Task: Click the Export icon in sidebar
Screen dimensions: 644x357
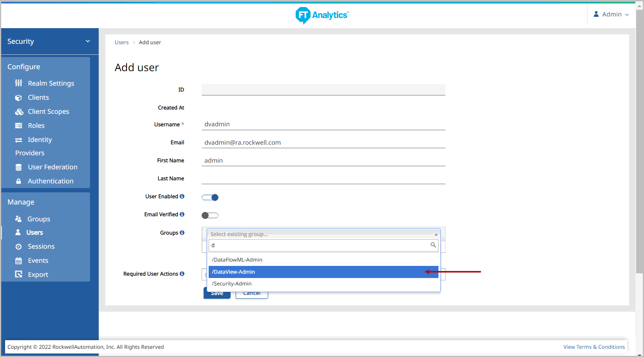Action: click(18, 274)
